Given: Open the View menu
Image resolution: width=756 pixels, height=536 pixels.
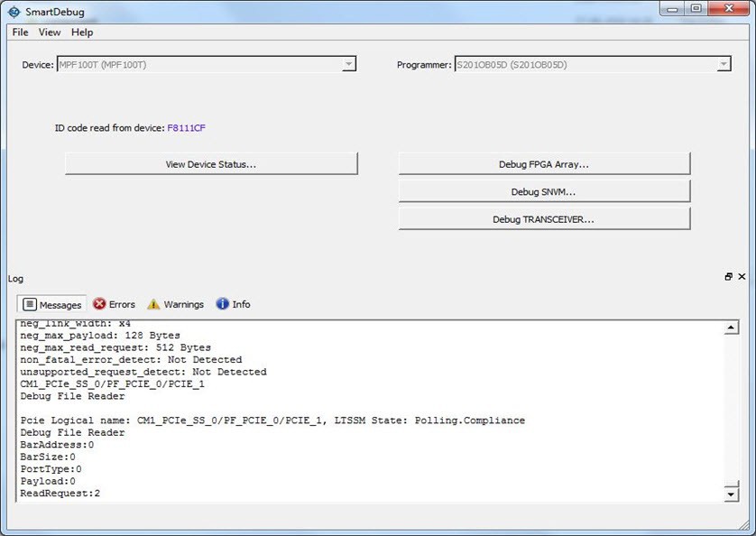Looking at the screenshot, I should click(50, 32).
